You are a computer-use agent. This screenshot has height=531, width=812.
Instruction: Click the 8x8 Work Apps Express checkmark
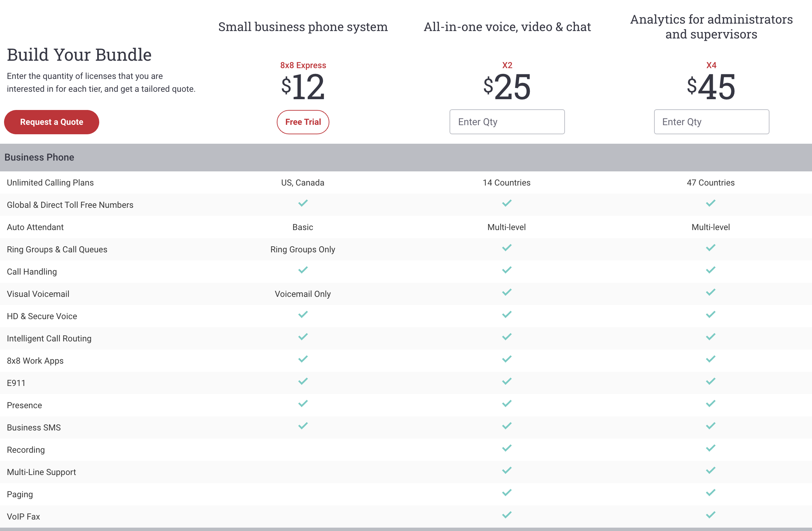pos(303,359)
